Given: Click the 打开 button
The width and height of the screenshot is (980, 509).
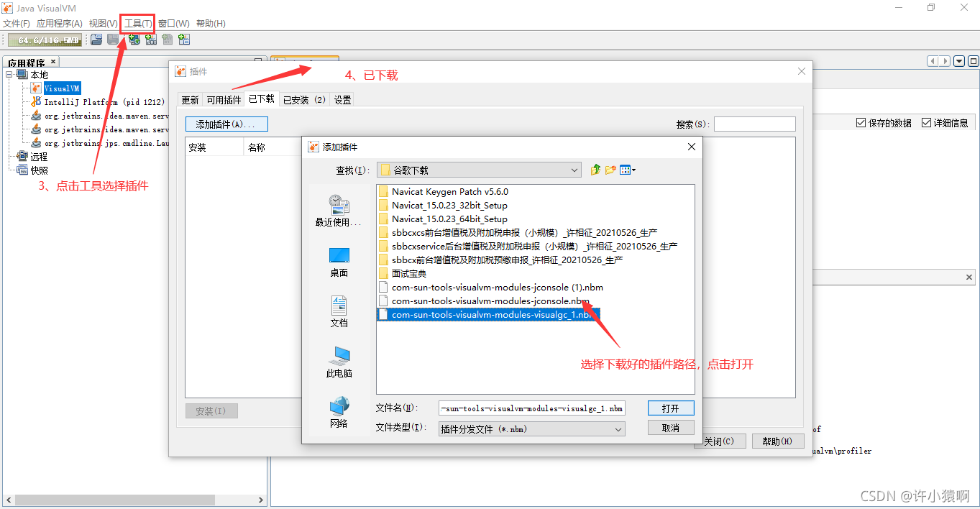Looking at the screenshot, I should (x=671, y=408).
